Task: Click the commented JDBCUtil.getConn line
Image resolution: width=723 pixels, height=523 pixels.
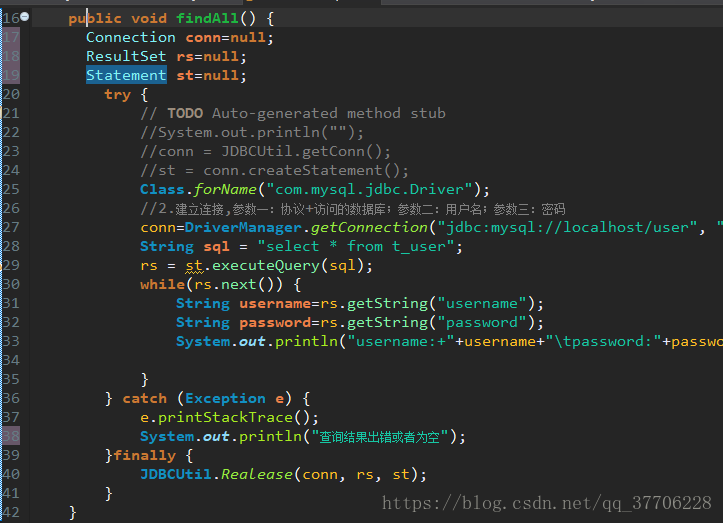Action: coord(266,152)
